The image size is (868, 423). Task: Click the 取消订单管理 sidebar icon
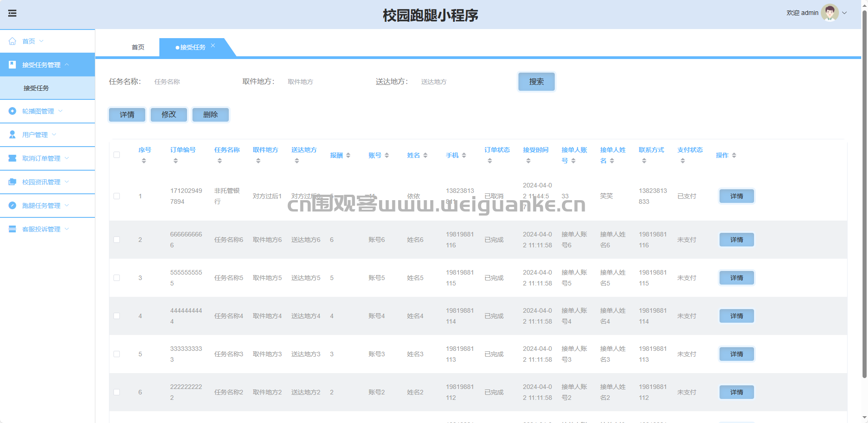click(x=12, y=158)
